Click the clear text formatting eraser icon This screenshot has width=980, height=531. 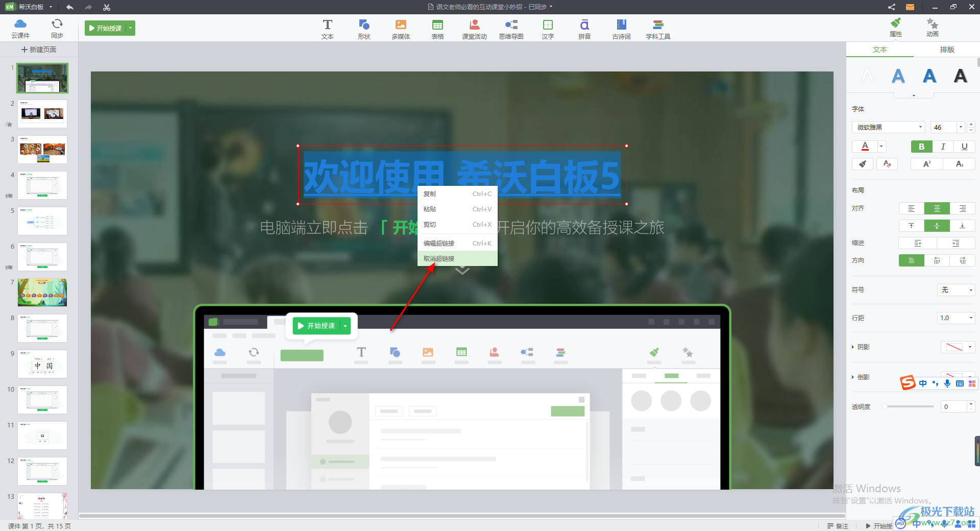click(887, 164)
